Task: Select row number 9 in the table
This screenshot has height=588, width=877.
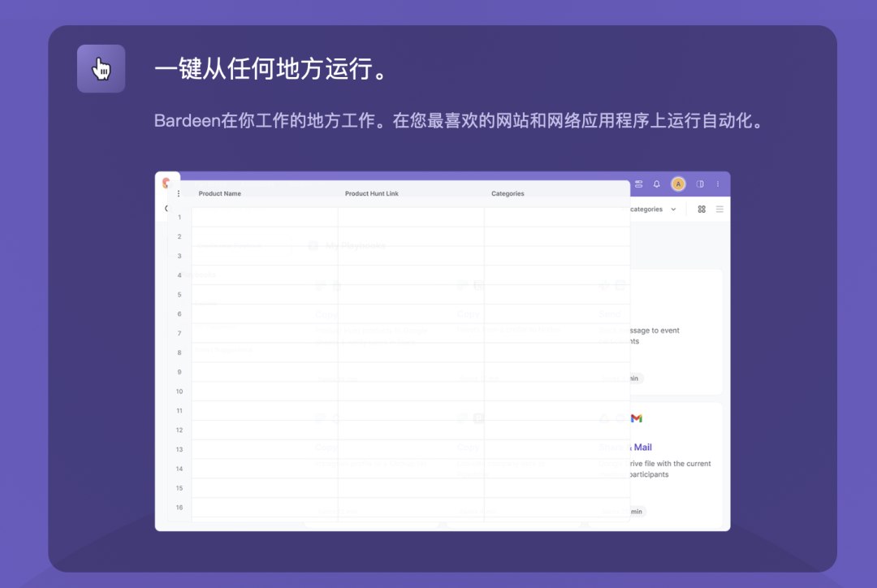Action: [179, 372]
